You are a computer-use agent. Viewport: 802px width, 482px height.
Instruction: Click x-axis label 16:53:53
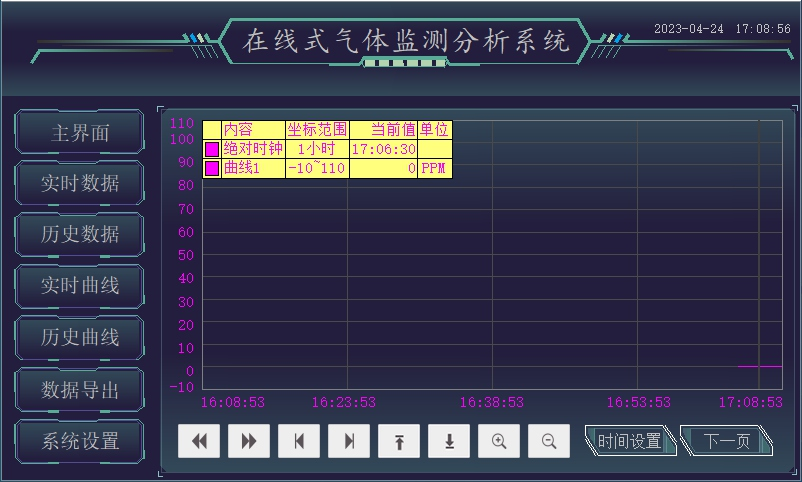click(638, 402)
